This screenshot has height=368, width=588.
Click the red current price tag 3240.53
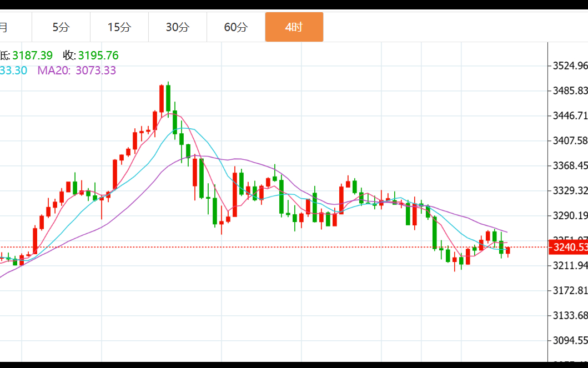click(568, 248)
